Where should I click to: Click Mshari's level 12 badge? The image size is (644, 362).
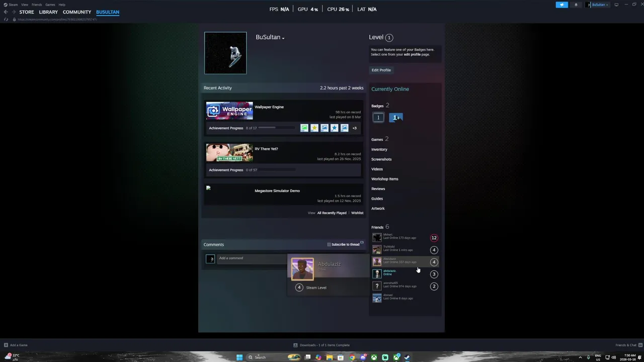pyautogui.click(x=434, y=238)
